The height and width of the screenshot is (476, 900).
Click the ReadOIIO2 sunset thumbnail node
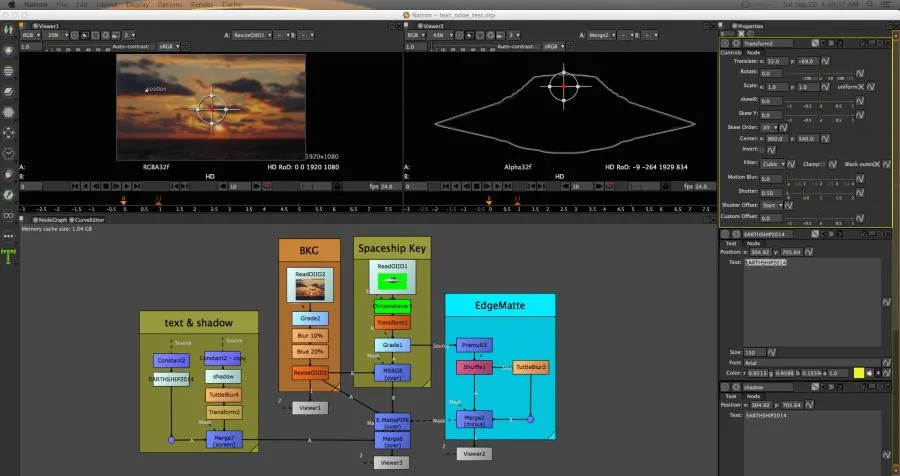click(x=310, y=285)
